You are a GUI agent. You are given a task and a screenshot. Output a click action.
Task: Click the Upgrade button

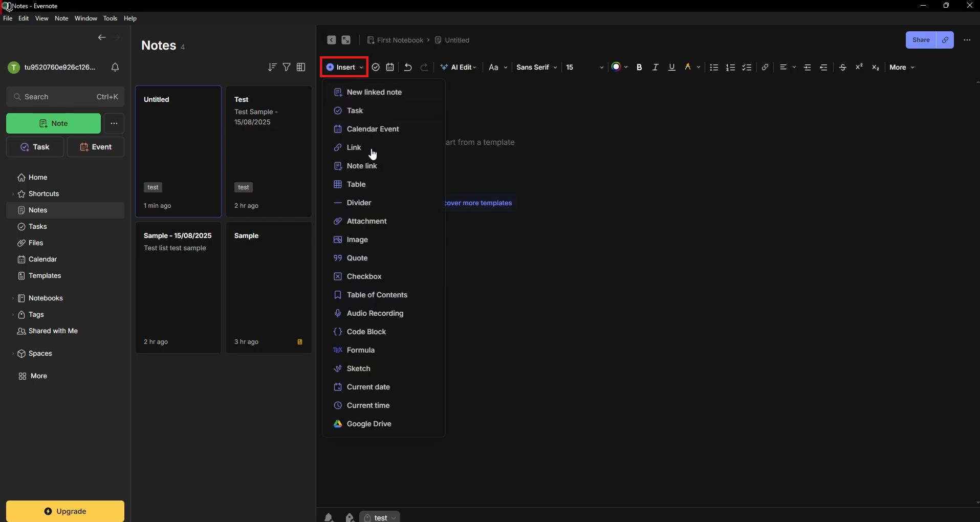(x=65, y=511)
